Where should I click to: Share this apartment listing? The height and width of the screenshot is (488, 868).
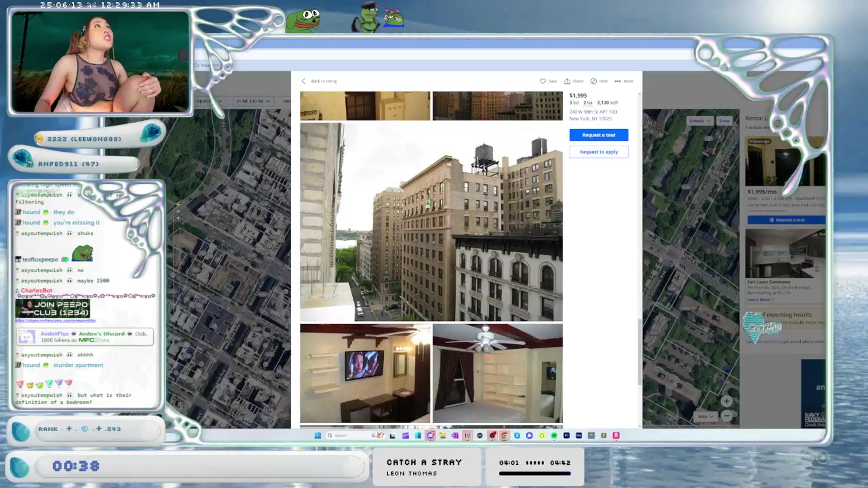pyautogui.click(x=573, y=81)
